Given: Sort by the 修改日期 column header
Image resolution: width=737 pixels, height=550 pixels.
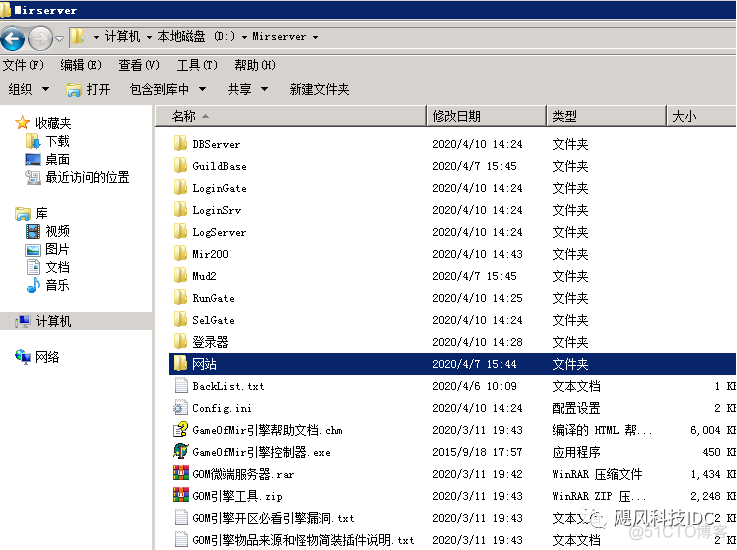Looking at the screenshot, I should (x=486, y=116).
